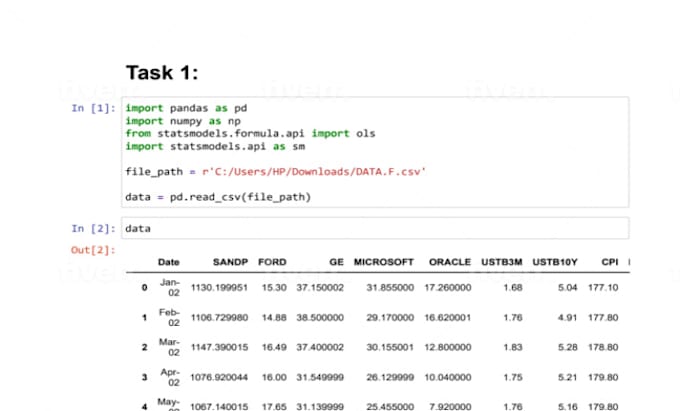Screen dimensions: 680x411
Task: Click the ORACLE value '10.040000'
Action: [448, 377]
